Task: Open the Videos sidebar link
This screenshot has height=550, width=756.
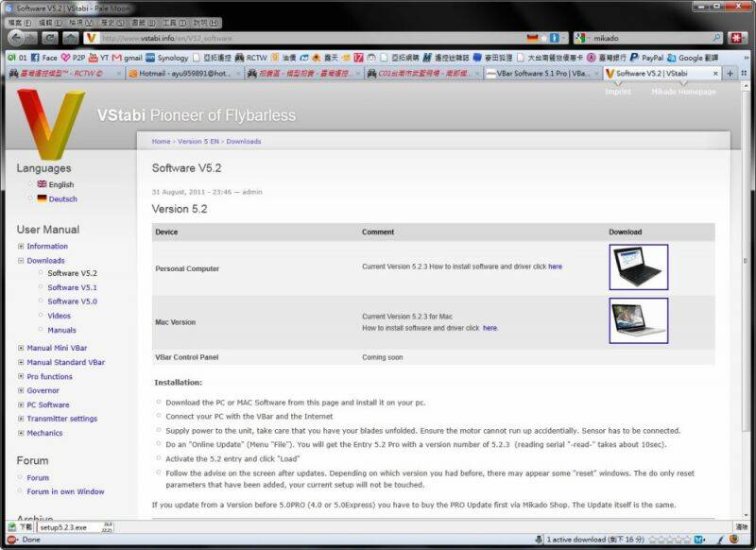Action: pos(59,316)
